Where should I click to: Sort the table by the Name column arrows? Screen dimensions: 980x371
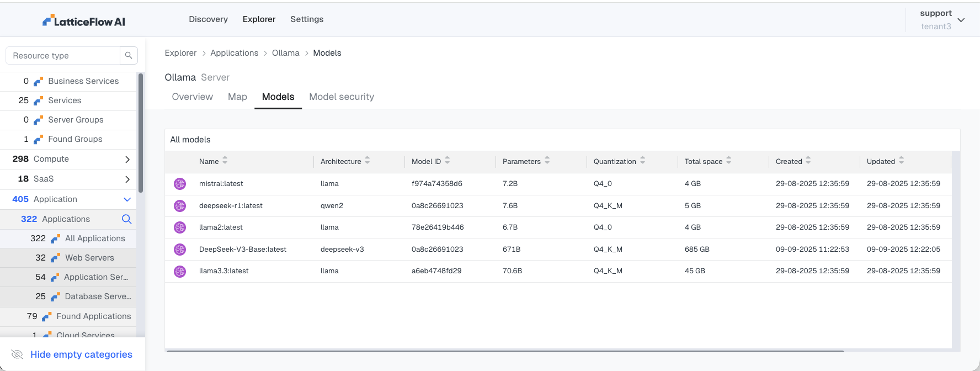click(225, 161)
